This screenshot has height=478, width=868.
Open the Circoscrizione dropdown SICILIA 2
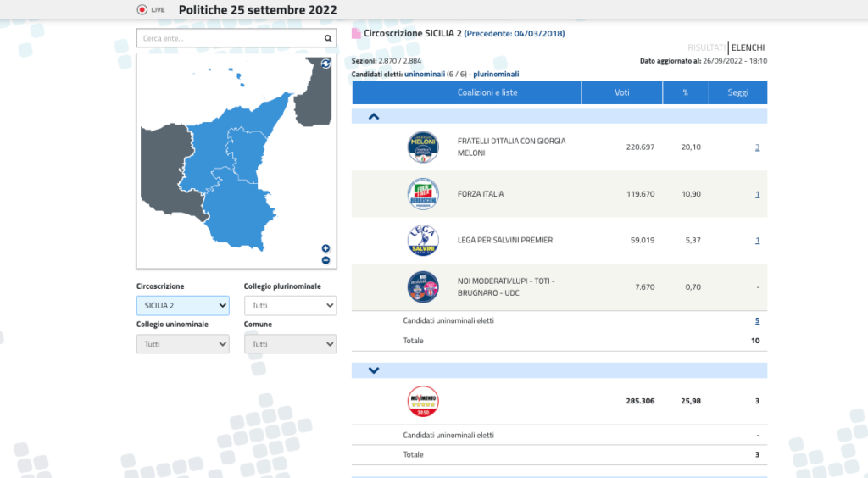pos(183,305)
